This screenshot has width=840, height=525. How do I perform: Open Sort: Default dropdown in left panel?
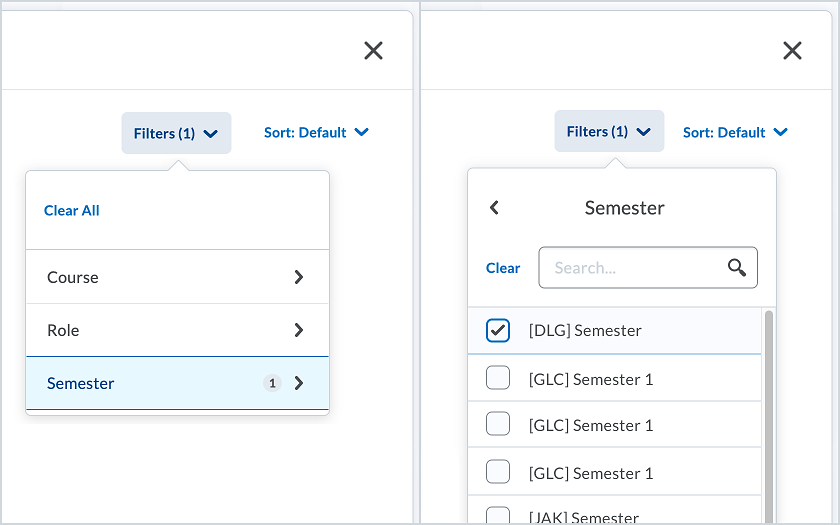tap(316, 132)
